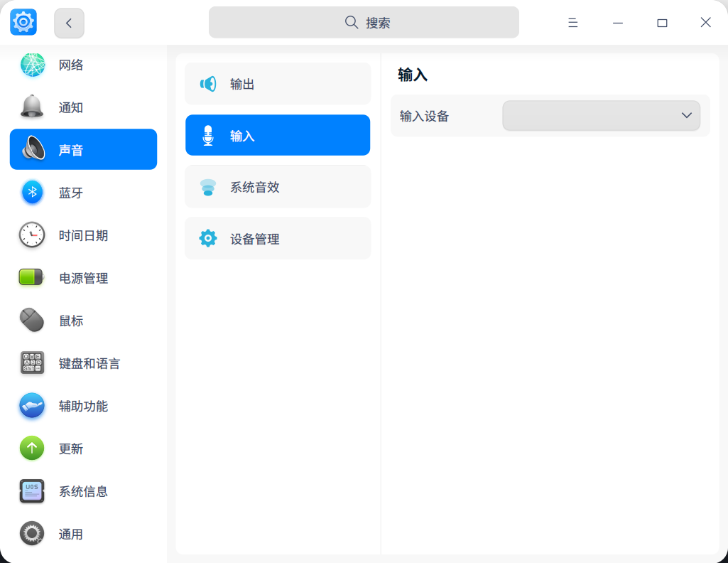Click the 辅助功能 label in sidebar
Screen dimensions: 728x563
pyautogui.click(x=83, y=407)
